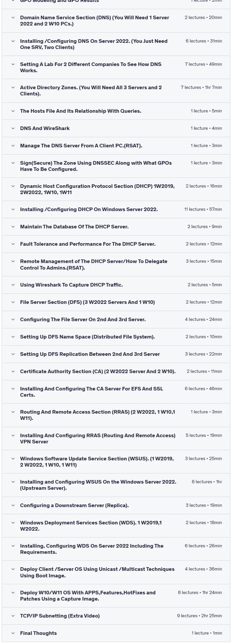
Task: Click Installing And Configuring RRAS VPN Server title
Action: click(x=98, y=438)
